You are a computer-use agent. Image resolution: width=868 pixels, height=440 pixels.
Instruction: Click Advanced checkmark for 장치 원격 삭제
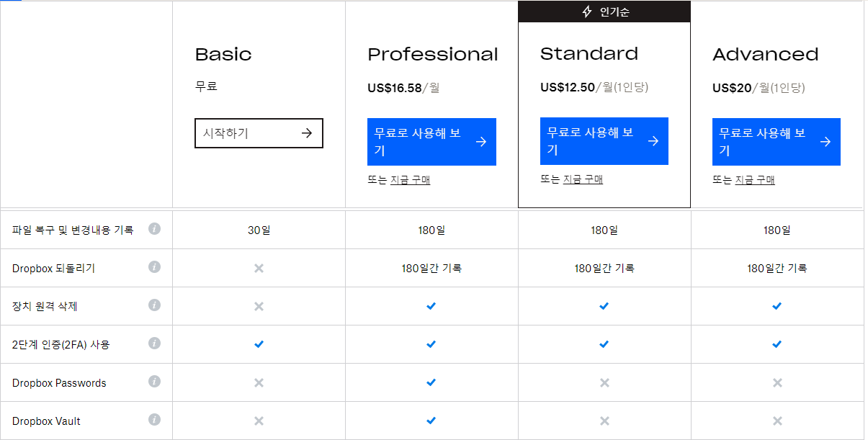click(777, 306)
